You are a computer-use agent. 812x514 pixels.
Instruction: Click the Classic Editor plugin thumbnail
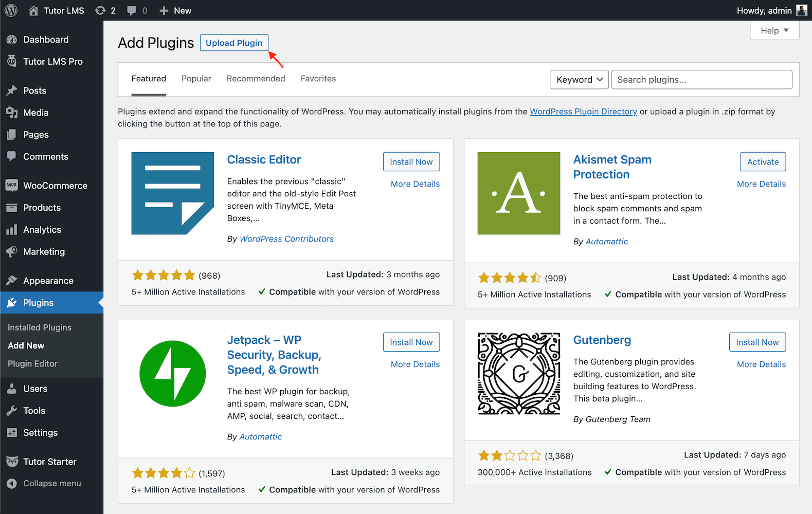(x=173, y=193)
